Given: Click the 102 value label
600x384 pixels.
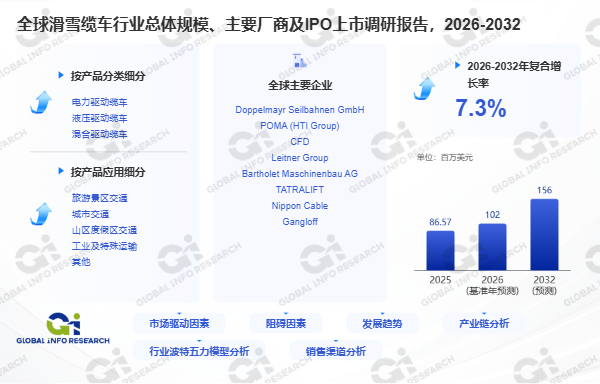Looking at the screenshot, I should coord(492,215).
